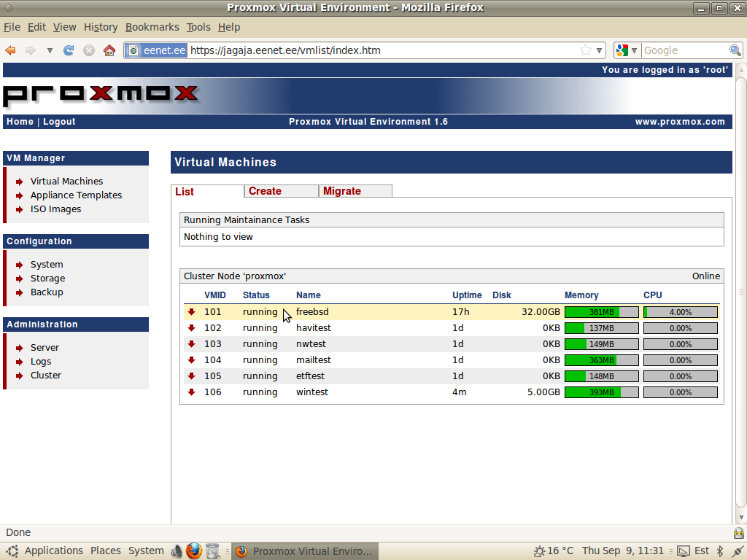Click Firefox forward arrow button
Image resolution: width=747 pixels, height=560 pixels.
coord(31,50)
